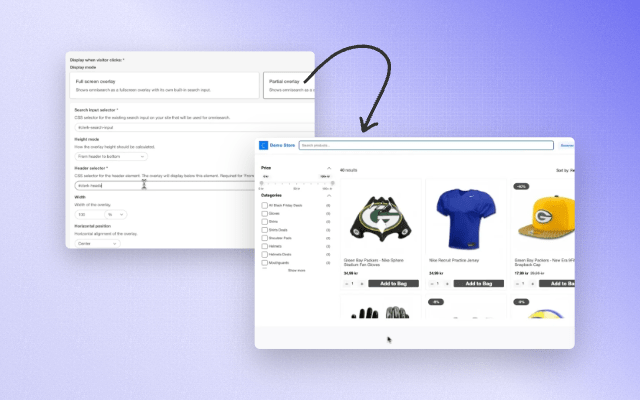Screen dimensions: 640x400
Task: Click the Width value input
Action: (x=89, y=214)
